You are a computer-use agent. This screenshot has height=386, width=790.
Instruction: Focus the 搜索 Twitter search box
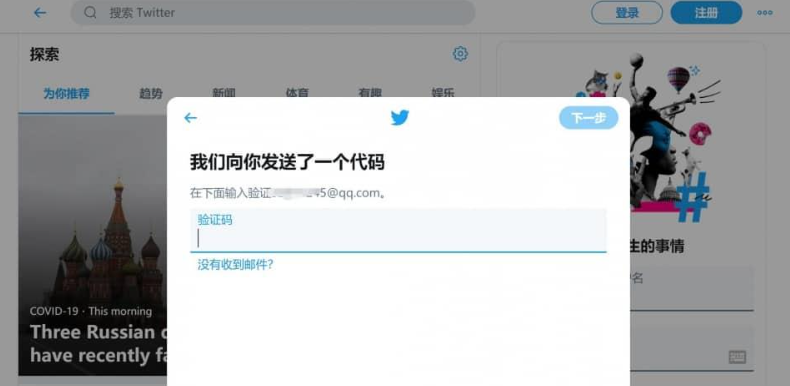click(273, 13)
